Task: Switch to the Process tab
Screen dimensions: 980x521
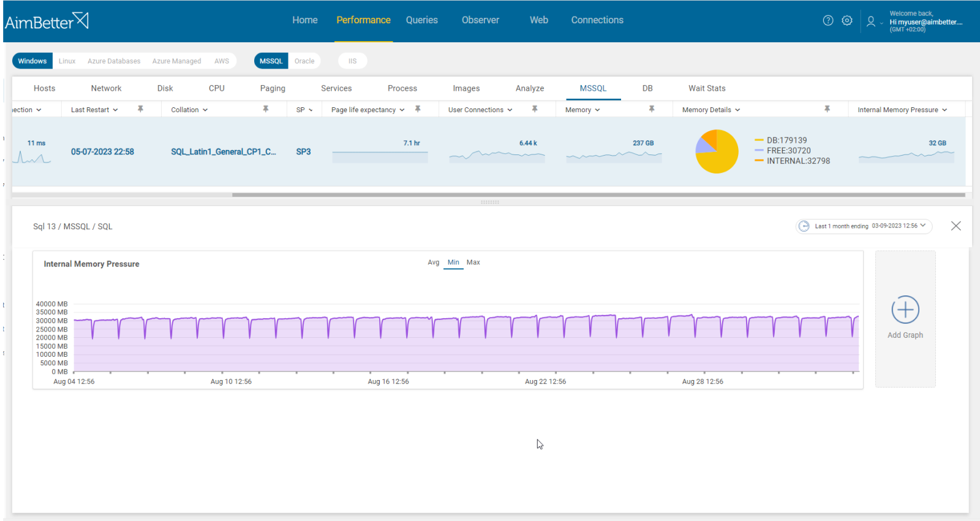Action: pos(402,88)
